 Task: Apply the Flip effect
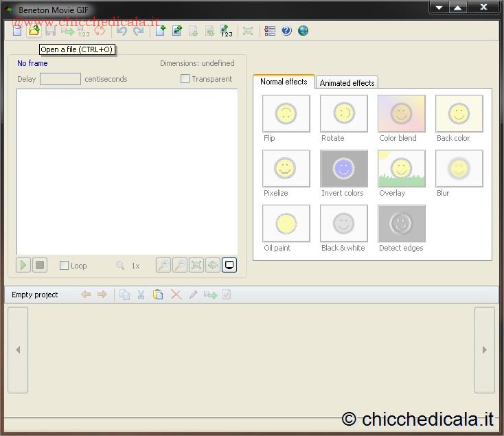pos(286,113)
